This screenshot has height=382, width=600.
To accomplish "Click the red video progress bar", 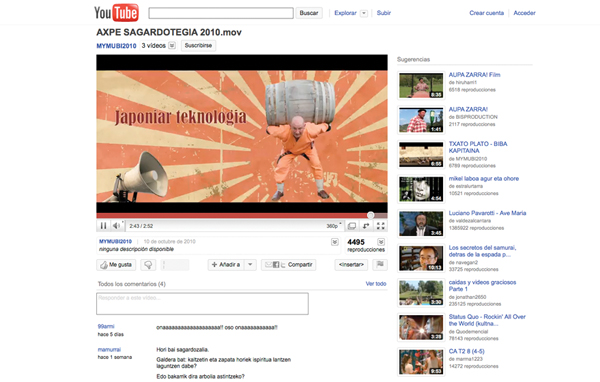I will coord(233,215).
